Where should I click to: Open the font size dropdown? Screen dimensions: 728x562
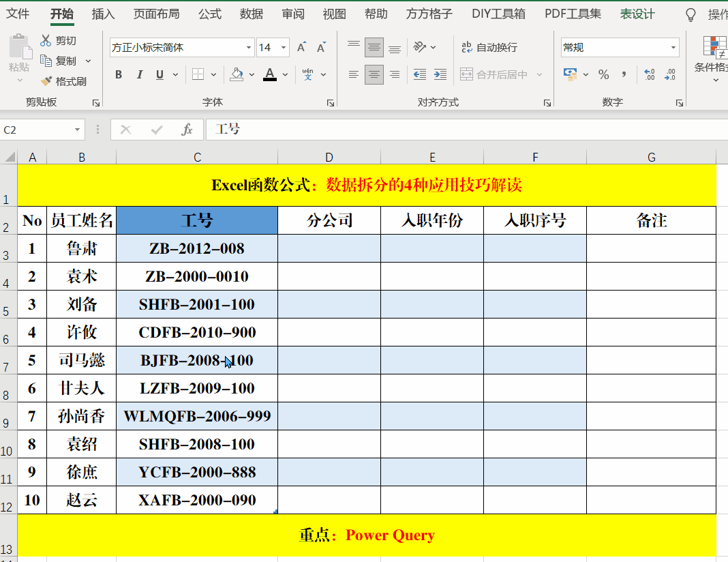point(283,47)
